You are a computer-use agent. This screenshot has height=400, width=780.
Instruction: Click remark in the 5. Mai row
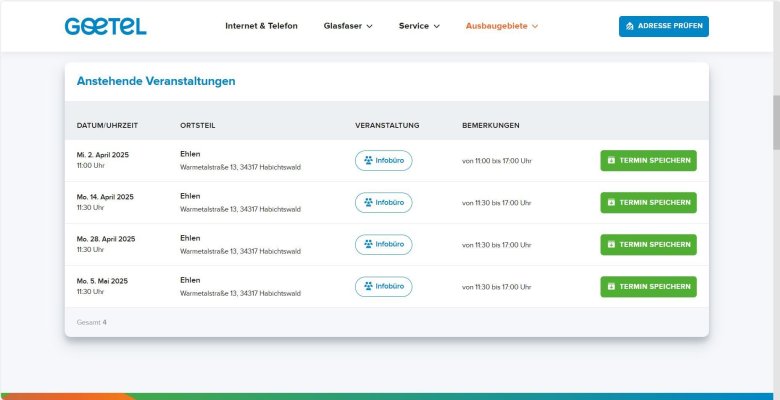coord(496,287)
